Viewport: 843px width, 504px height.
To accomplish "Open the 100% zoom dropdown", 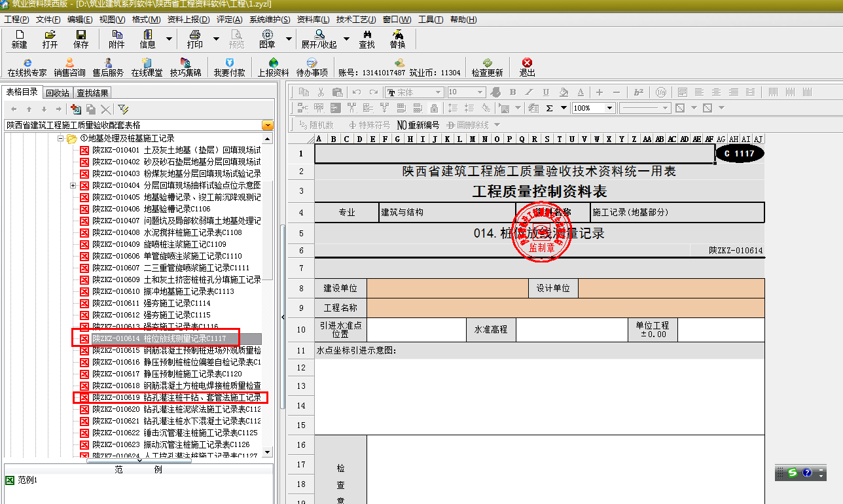I will pos(609,108).
